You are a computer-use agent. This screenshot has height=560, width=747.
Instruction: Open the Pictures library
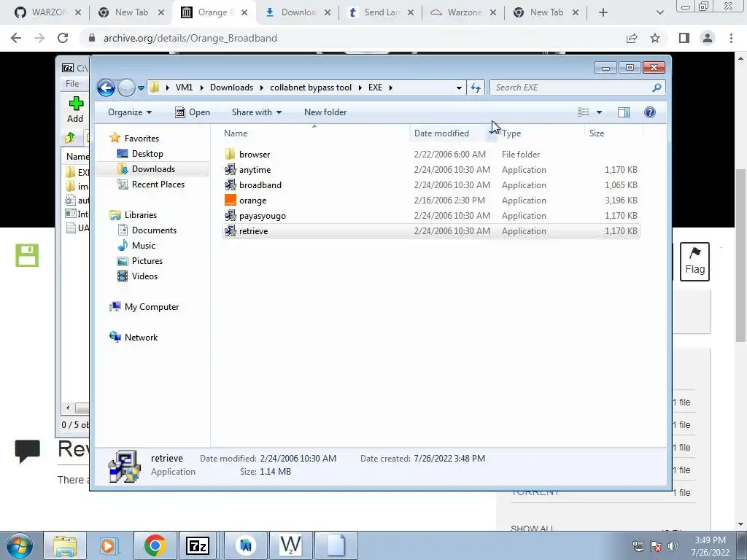click(147, 260)
